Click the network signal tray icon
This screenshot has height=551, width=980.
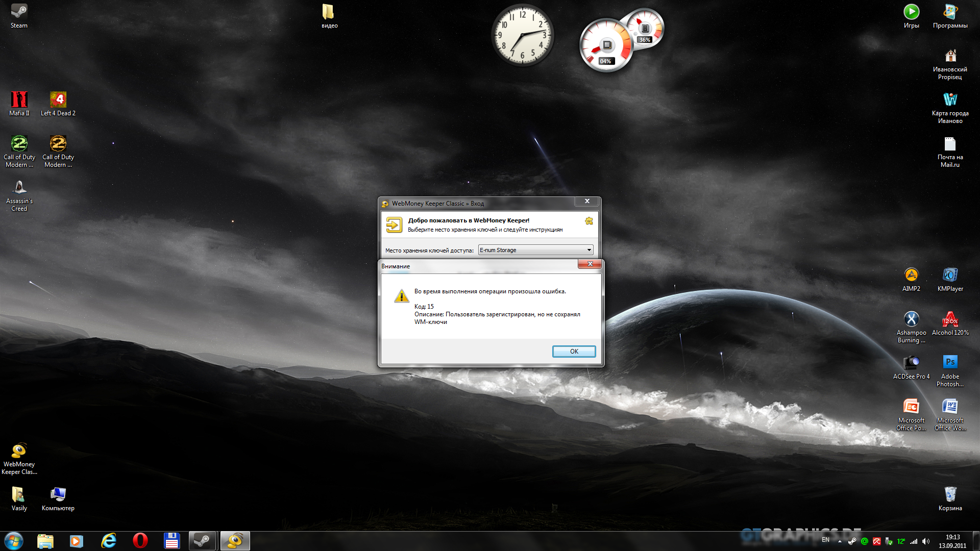914,541
